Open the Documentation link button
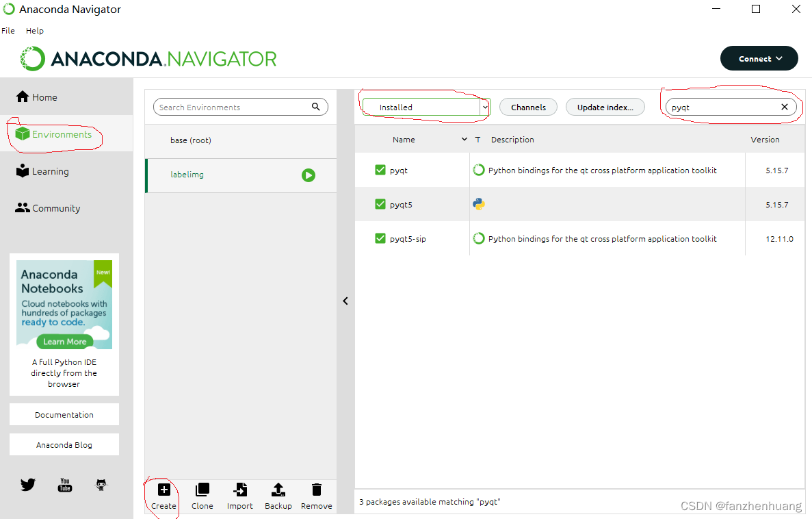The width and height of the screenshot is (812, 519). click(x=64, y=415)
